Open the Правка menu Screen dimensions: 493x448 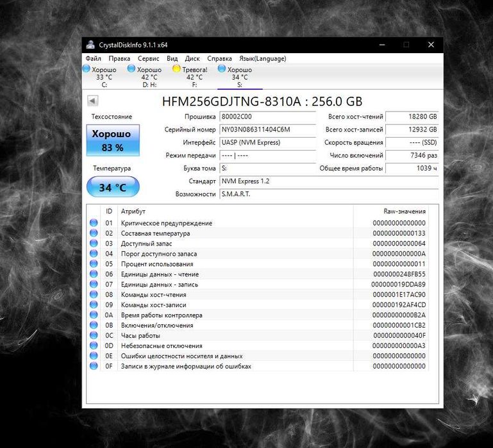119,58
